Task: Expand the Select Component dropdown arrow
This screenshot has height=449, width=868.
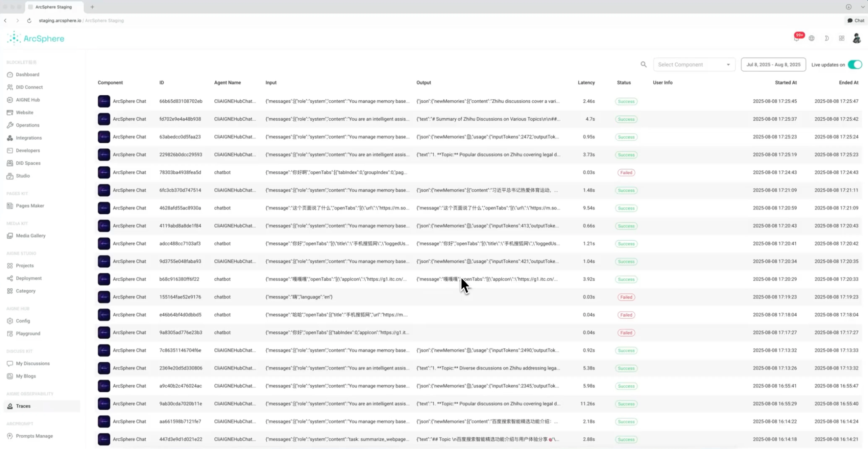Action: click(x=728, y=65)
